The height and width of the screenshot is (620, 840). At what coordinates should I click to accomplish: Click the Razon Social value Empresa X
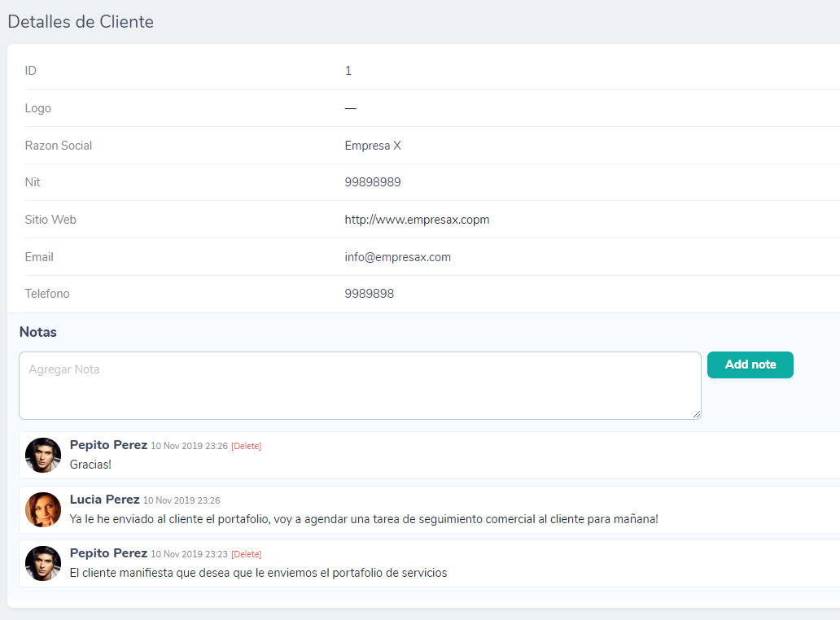373,146
